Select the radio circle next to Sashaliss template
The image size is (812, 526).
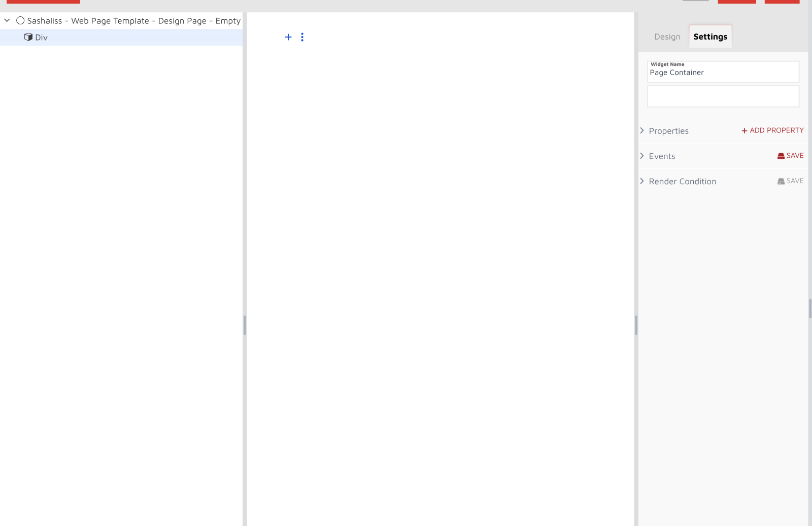click(20, 20)
